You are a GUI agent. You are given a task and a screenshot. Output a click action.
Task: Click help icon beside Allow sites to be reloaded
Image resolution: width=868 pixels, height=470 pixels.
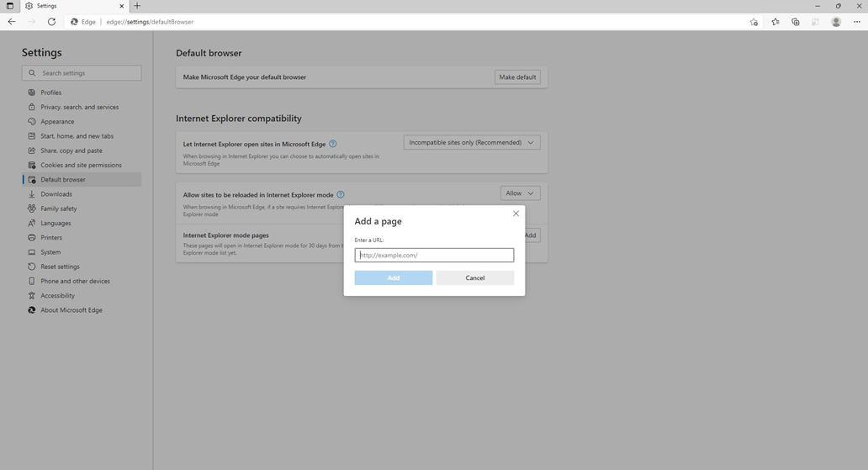coord(341,194)
